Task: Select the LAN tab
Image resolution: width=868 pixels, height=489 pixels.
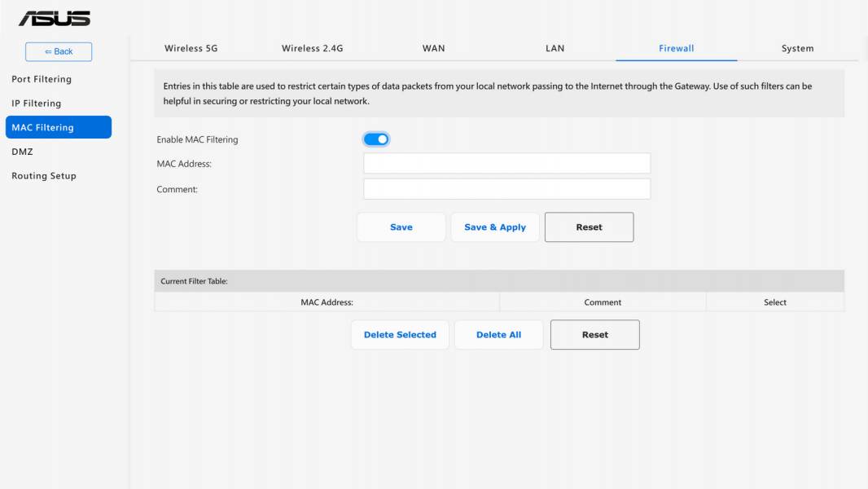Action: (x=555, y=48)
